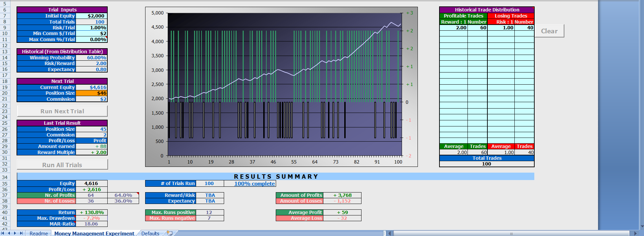Viewport: 644px width, 236px height.
Task: Select Max. Runs positive value 12
Action: click(x=210, y=212)
